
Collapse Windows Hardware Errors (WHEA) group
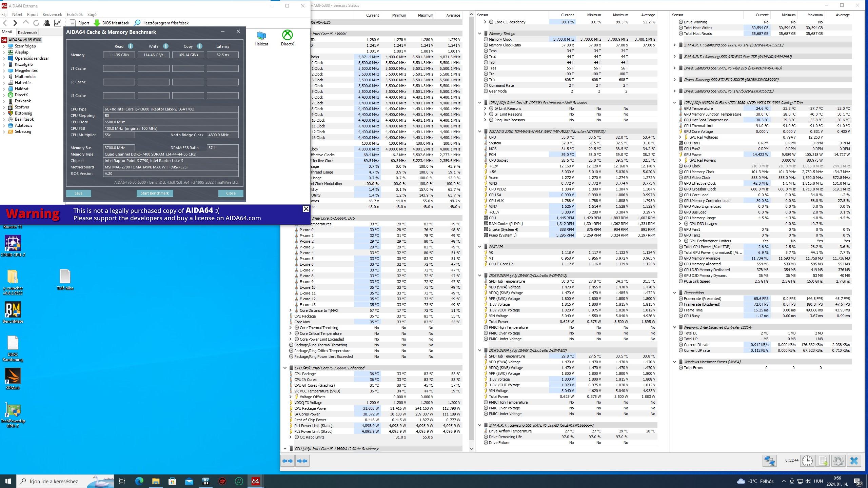[674, 362]
